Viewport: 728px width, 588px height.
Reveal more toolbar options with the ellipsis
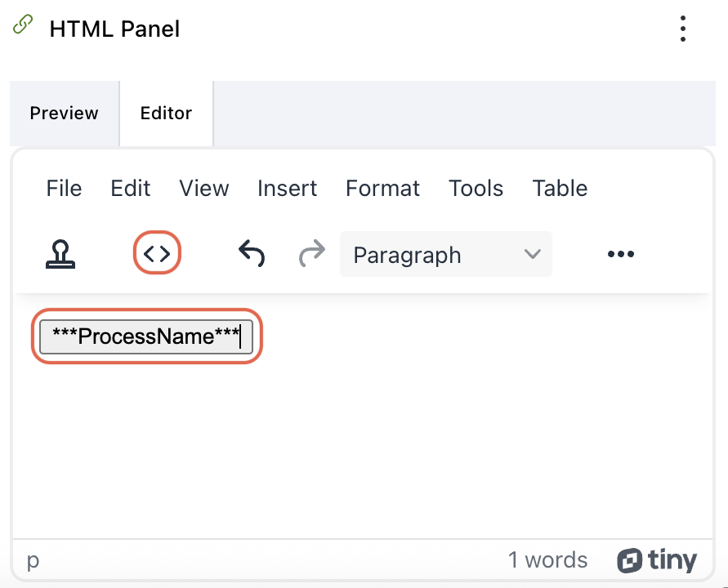[x=621, y=255]
